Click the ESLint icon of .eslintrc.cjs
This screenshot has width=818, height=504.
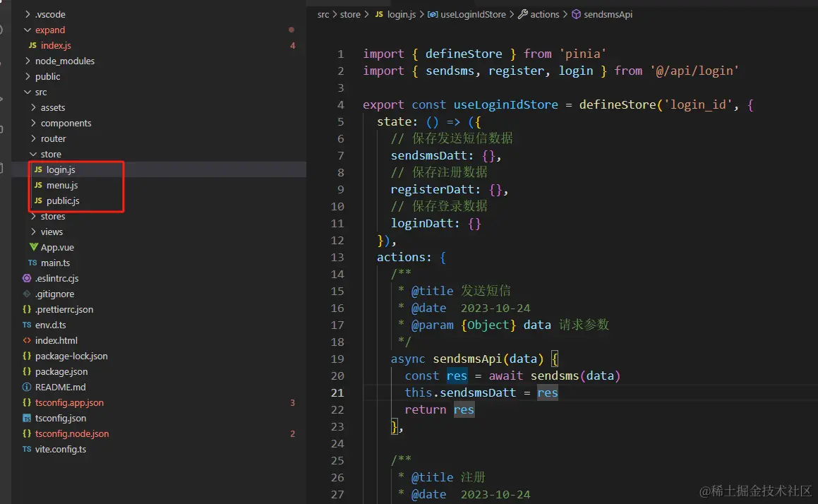pos(27,278)
